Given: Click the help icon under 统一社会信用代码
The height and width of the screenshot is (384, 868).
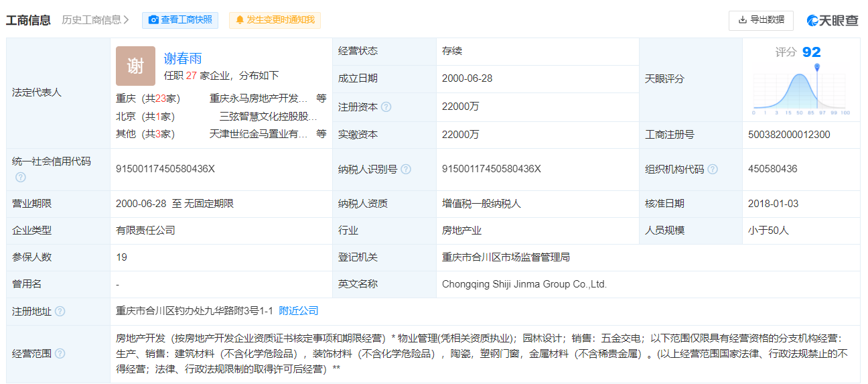Looking at the screenshot, I should point(21,178).
